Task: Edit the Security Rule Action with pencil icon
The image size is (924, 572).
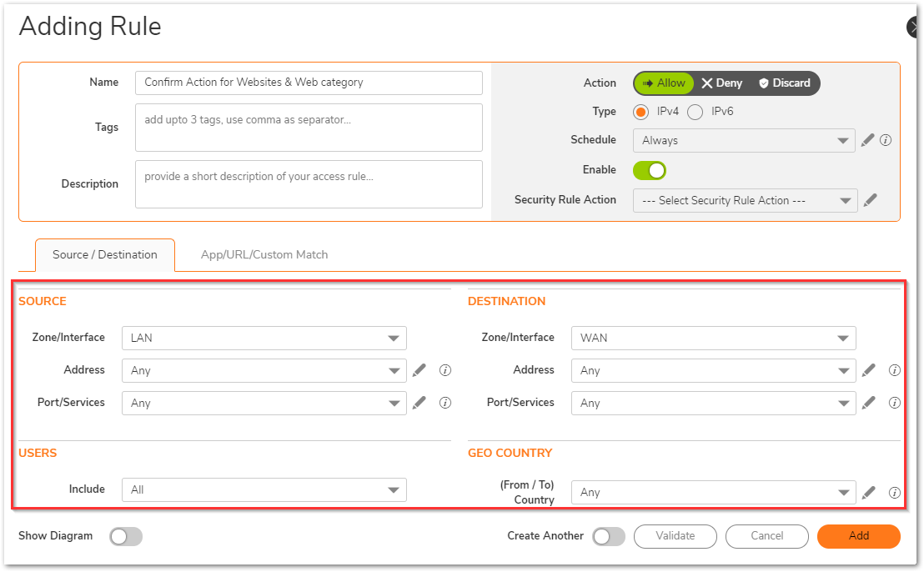Action: click(x=871, y=200)
